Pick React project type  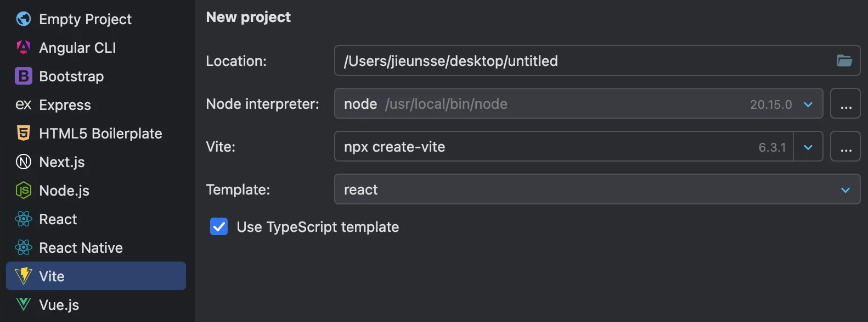pyautogui.click(x=96, y=219)
